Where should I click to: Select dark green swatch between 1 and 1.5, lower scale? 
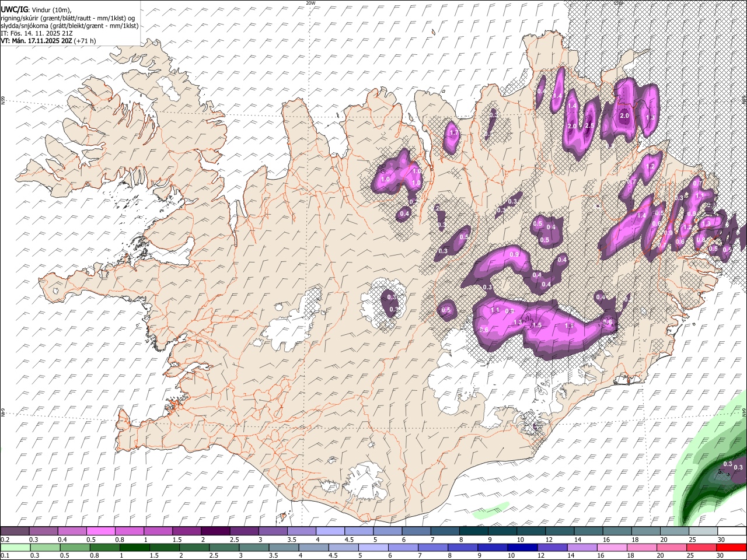tap(134, 547)
